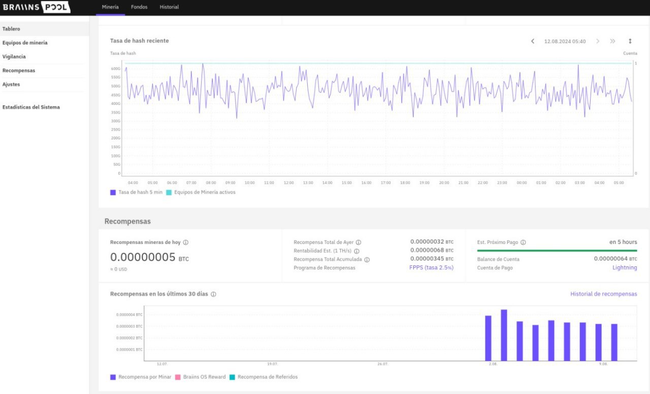The height and width of the screenshot is (394, 650).
Task: Click info icon beside Est. Próximo Pago
Action: coord(523,242)
